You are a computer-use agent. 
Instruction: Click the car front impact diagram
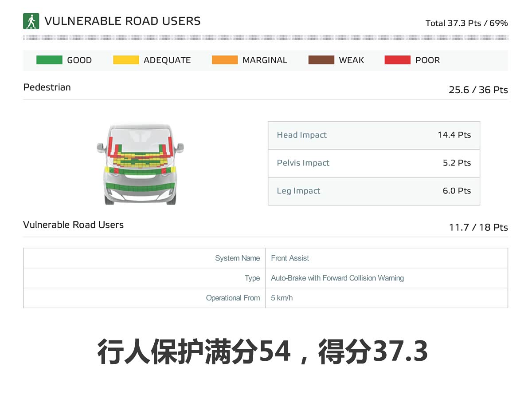click(140, 164)
